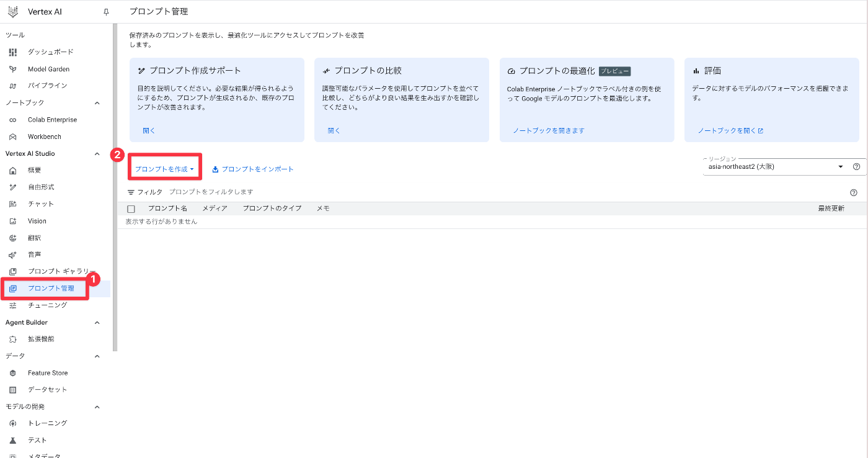The width and height of the screenshot is (868, 458).
Task: Click the help icon at filter row end
Action: (854, 193)
